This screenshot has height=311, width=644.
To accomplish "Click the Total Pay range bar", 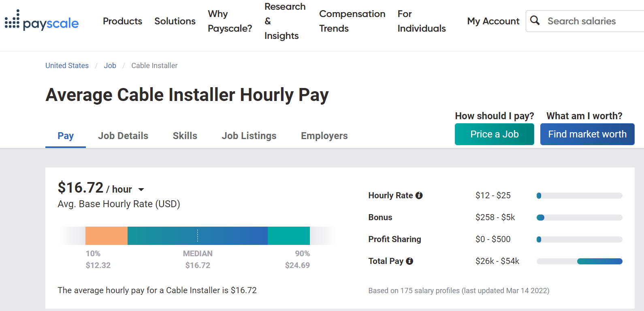I will tap(580, 262).
